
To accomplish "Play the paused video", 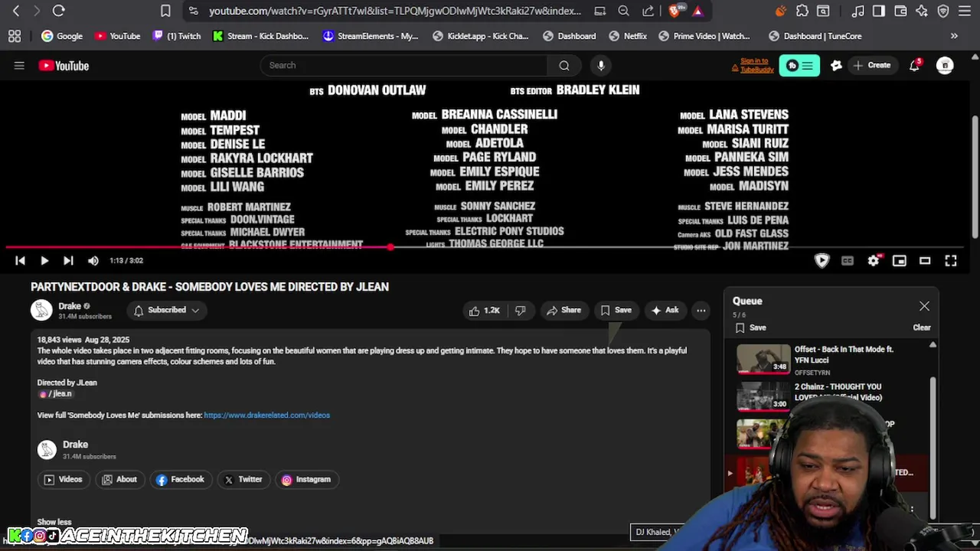I will tap(44, 261).
